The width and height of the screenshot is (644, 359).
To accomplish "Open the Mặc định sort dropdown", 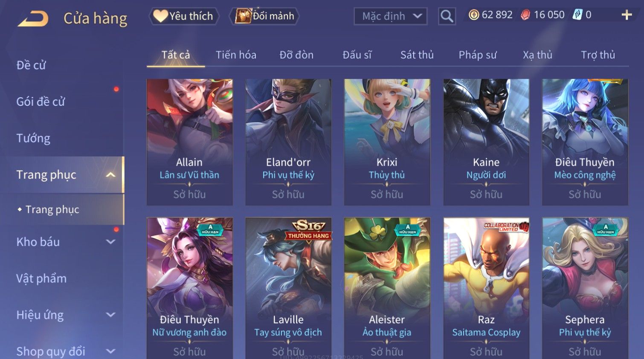I will [x=390, y=16].
